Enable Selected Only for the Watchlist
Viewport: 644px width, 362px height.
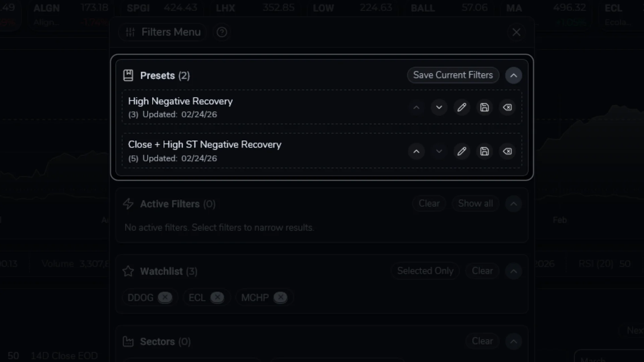click(x=425, y=271)
